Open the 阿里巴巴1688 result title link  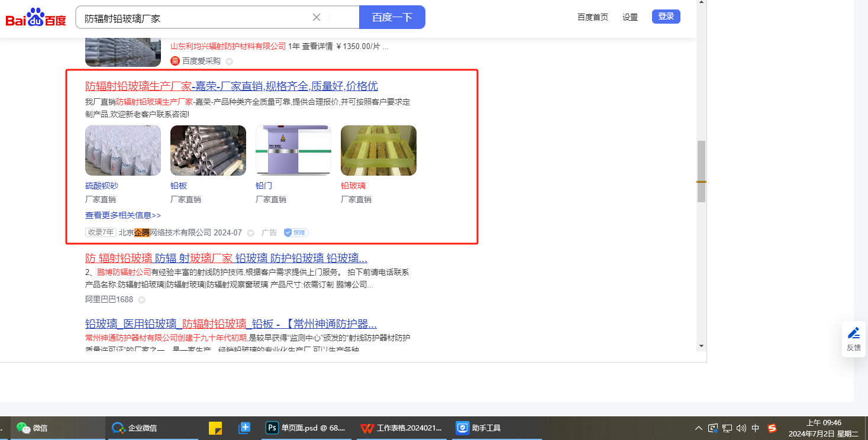point(227,258)
